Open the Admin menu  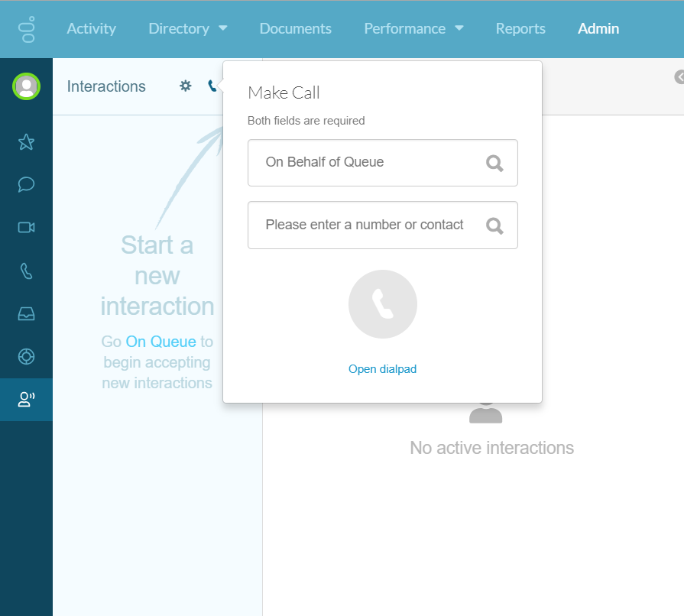click(x=598, y=29)
